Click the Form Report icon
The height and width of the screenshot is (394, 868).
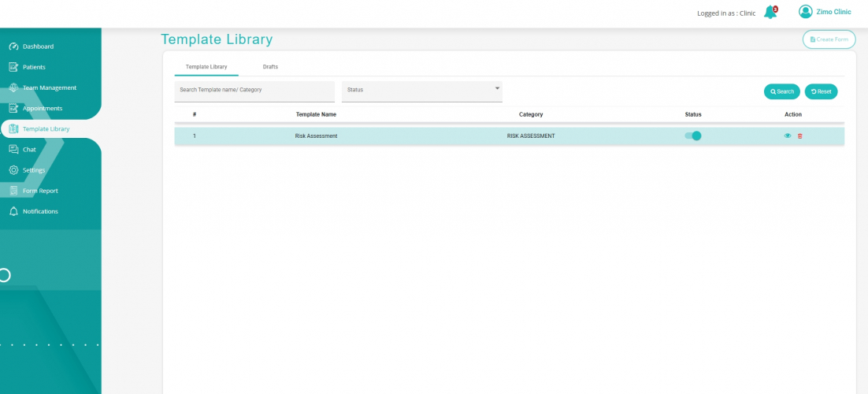click(x=14, y=191)
